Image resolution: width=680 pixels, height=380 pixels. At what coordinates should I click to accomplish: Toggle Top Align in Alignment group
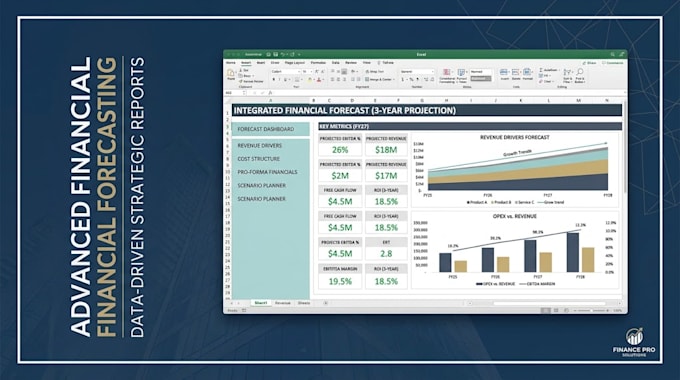coord(333,71)
